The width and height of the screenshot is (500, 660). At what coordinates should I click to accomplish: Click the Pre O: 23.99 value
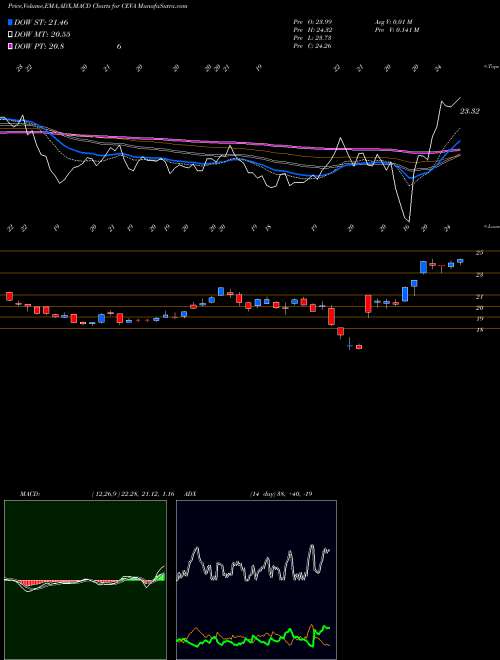pyautogui.click(x=313, y=21)
